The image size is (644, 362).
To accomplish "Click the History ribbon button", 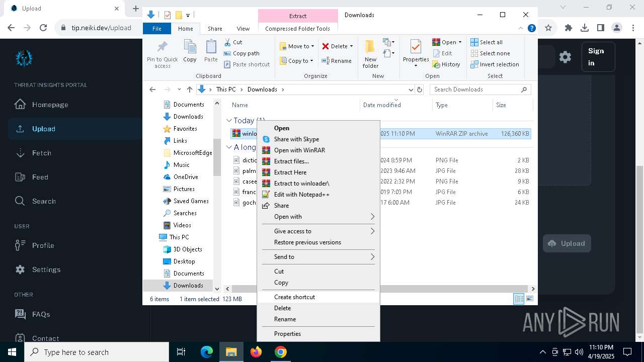I will pyautogui.click(x=446, y=64).
